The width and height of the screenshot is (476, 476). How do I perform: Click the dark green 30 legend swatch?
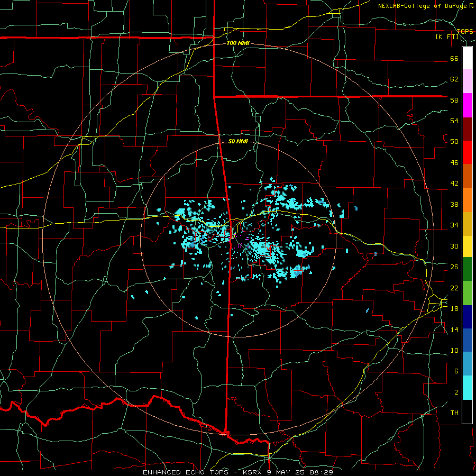467,269
